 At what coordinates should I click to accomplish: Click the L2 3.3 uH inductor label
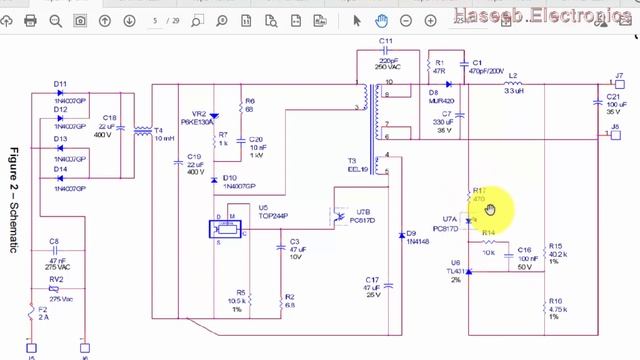pos(513,83)
